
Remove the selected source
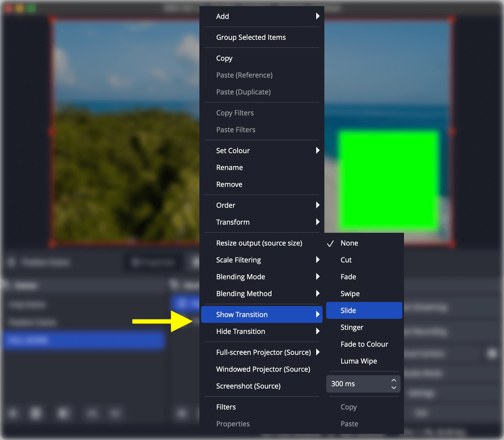coord(229,185)
